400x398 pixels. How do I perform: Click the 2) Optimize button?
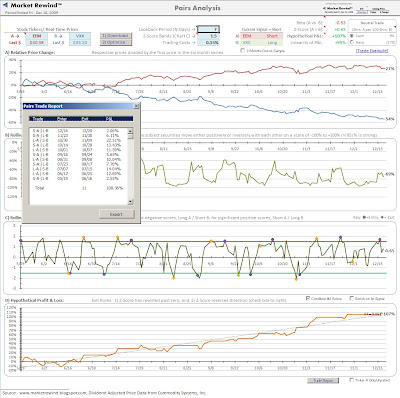pyautogui.click(x=116, y=42)
